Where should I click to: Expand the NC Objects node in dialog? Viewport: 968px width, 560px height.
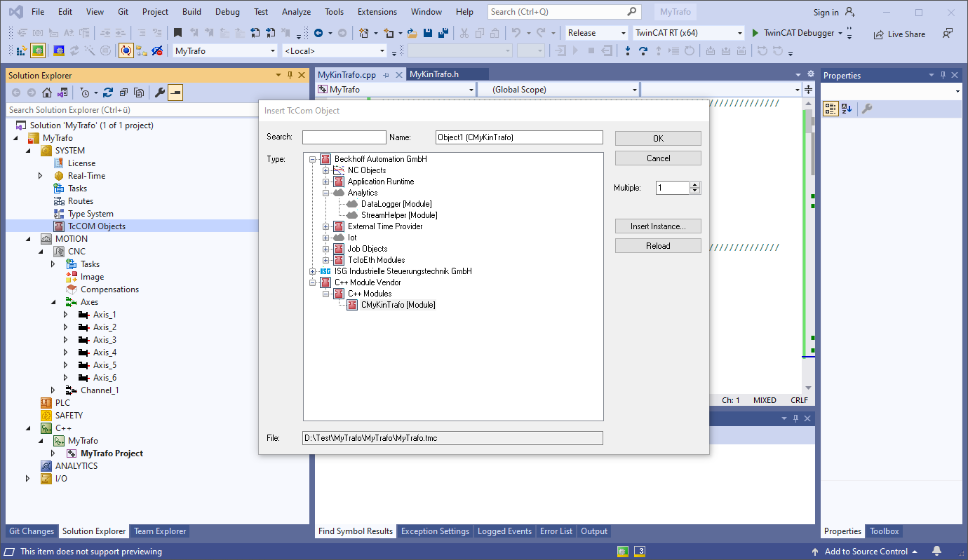[x=326, y=170]
